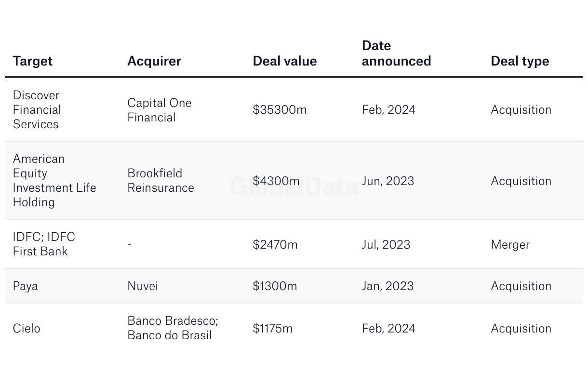Click the Target column header
The height and width of the screenshot is (372, 588).
click(x=32, y=61)
